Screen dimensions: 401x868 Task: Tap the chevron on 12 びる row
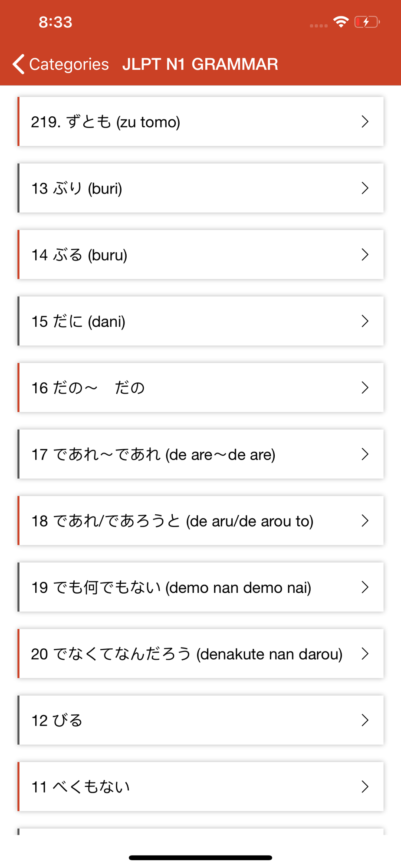365,720
